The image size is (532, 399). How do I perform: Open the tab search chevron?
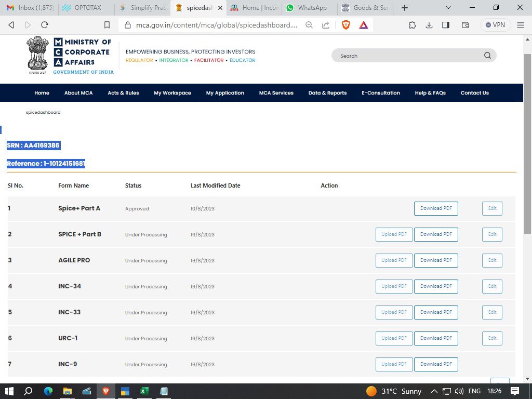pos(448,7)
